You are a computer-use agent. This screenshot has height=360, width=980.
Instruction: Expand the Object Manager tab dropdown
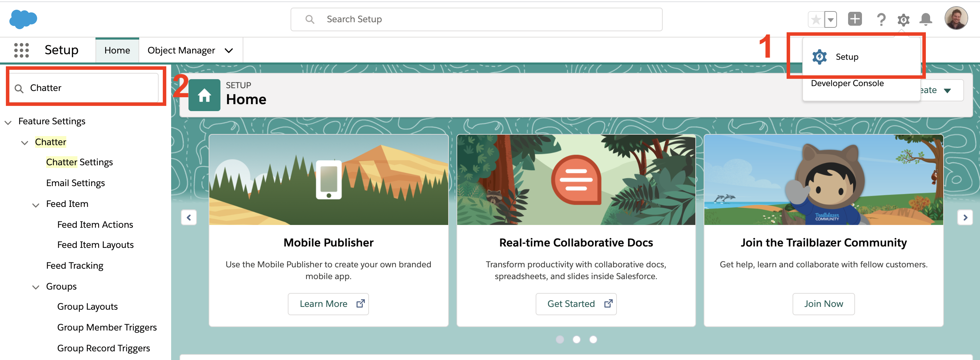[x=229, y=51]
